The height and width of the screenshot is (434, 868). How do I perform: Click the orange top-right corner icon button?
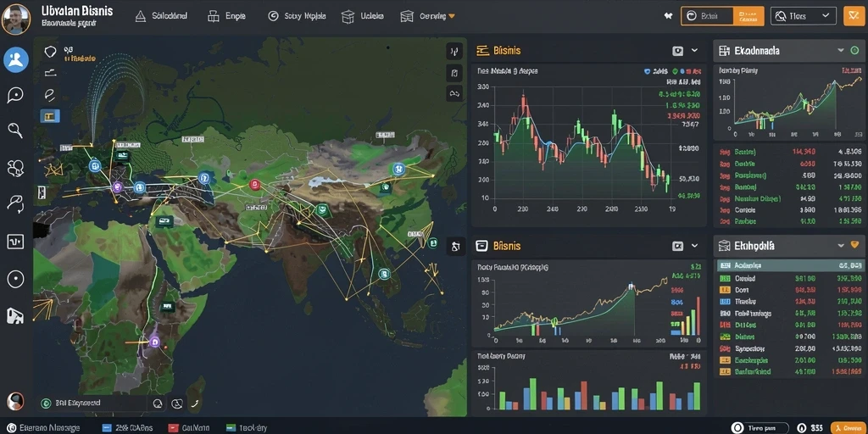point(854,16)
